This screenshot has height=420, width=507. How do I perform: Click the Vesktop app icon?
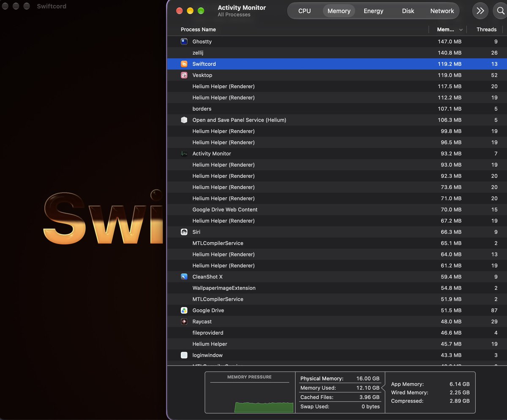[x=184, y=75]
